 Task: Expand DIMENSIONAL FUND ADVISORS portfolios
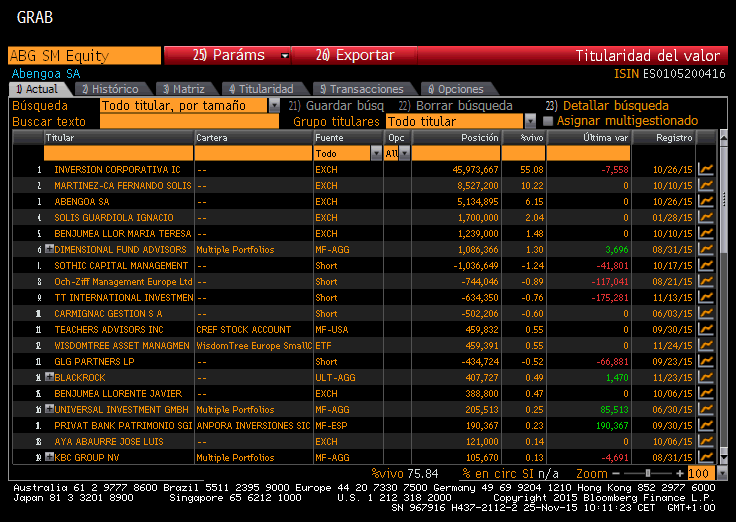point(49,249)
